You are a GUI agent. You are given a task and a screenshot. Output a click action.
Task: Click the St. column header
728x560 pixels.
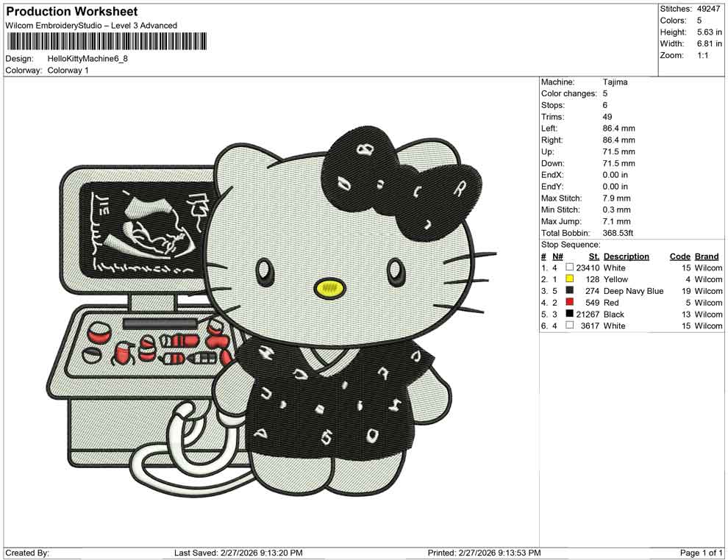(593, 256)
